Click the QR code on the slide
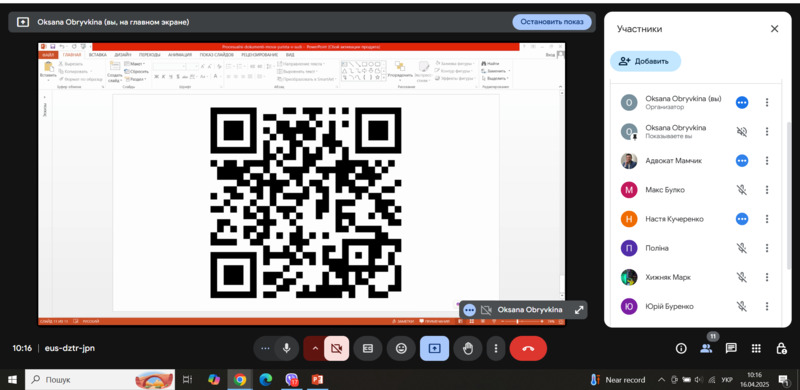This screenshot has width=800, height=390. (306, 203)
